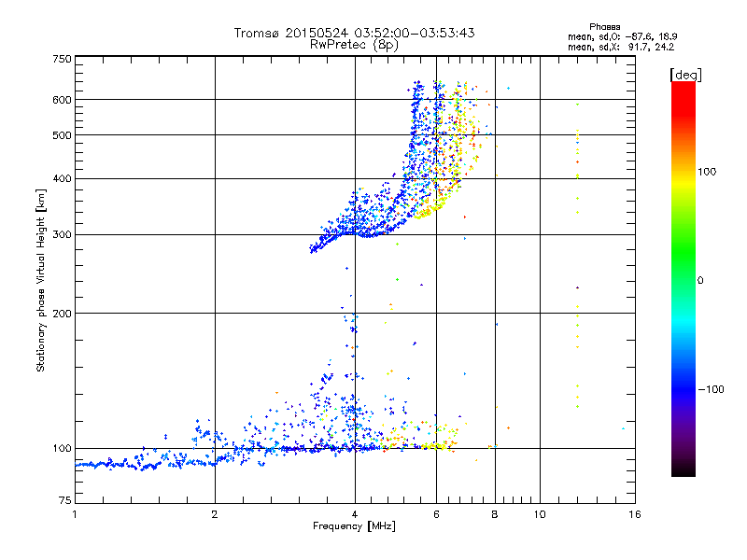Click the '[deg]' colorbar unit label
747x560 pixels.
(685, 75)
